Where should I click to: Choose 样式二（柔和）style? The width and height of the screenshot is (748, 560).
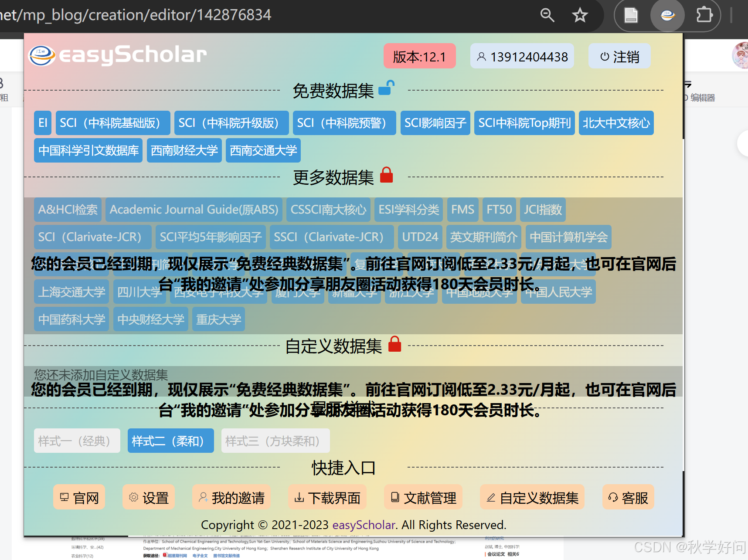pos(171,441)
